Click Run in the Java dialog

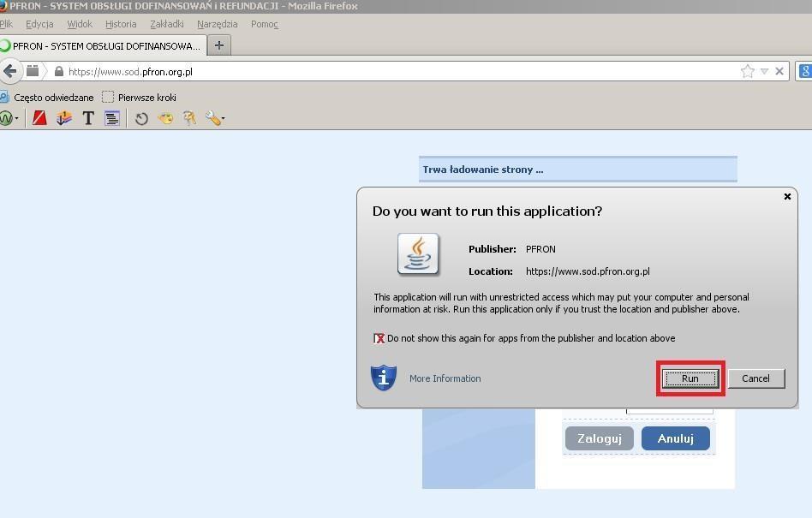690,378
